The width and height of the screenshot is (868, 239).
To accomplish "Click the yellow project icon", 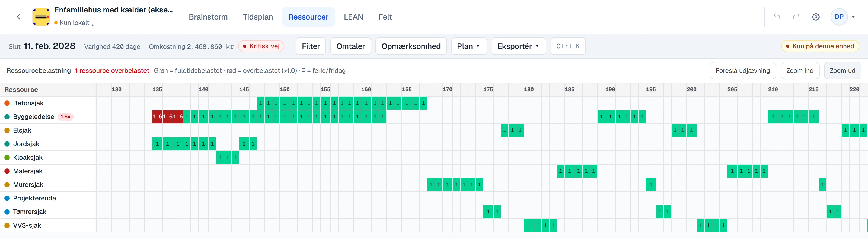I will click(x=41, y=17).
